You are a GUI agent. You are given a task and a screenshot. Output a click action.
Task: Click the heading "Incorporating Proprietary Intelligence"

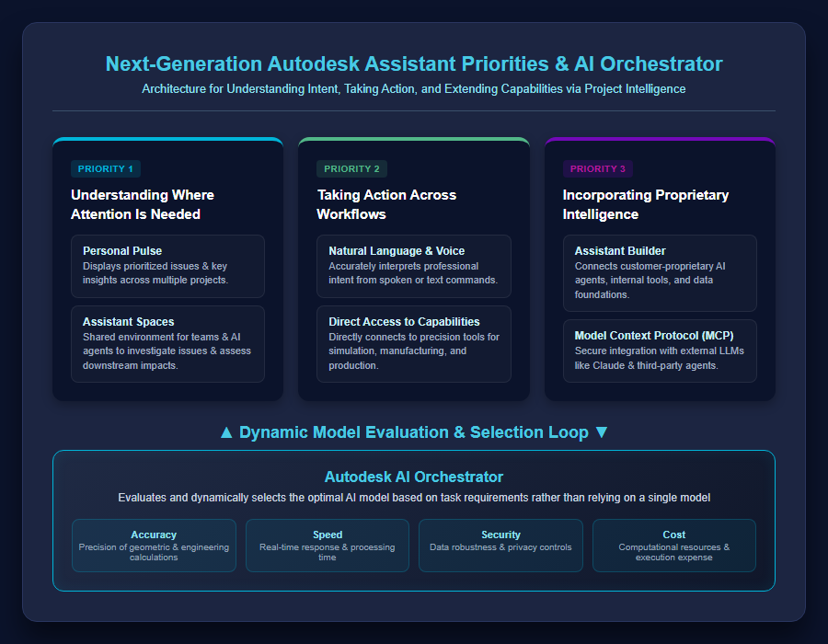click(x=646, y=204)
